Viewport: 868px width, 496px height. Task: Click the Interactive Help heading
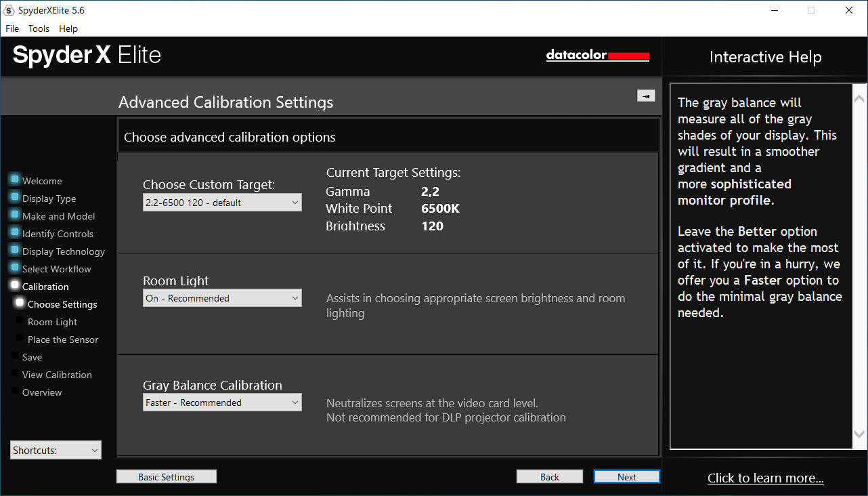tap(765, 57)
